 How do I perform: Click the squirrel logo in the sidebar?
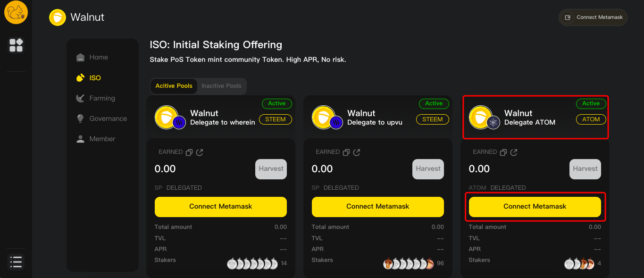[16, 13]
